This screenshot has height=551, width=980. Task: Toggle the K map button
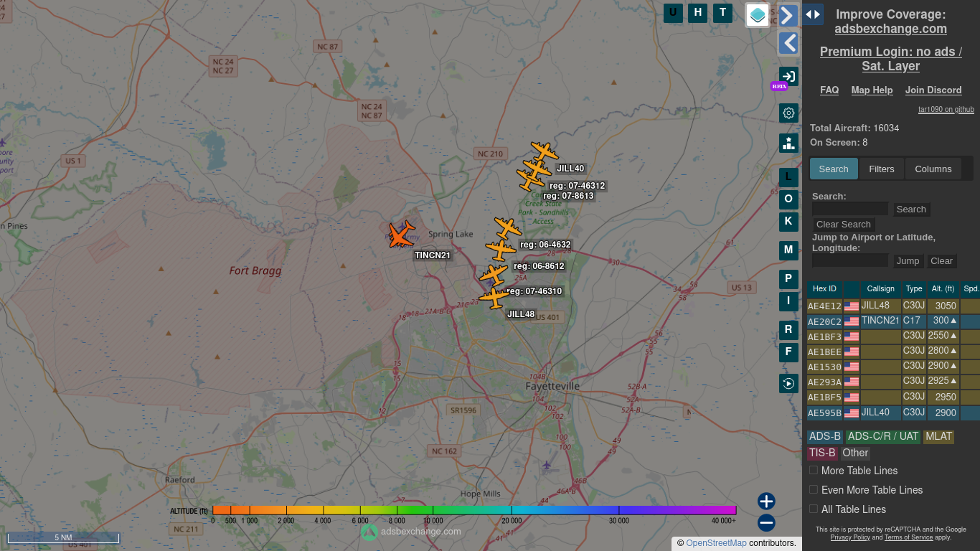click(788, 222)
